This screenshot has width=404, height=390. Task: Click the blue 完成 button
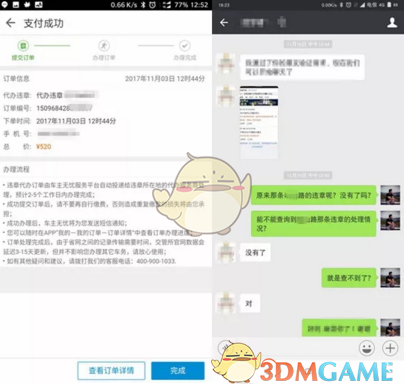(178, 371)
